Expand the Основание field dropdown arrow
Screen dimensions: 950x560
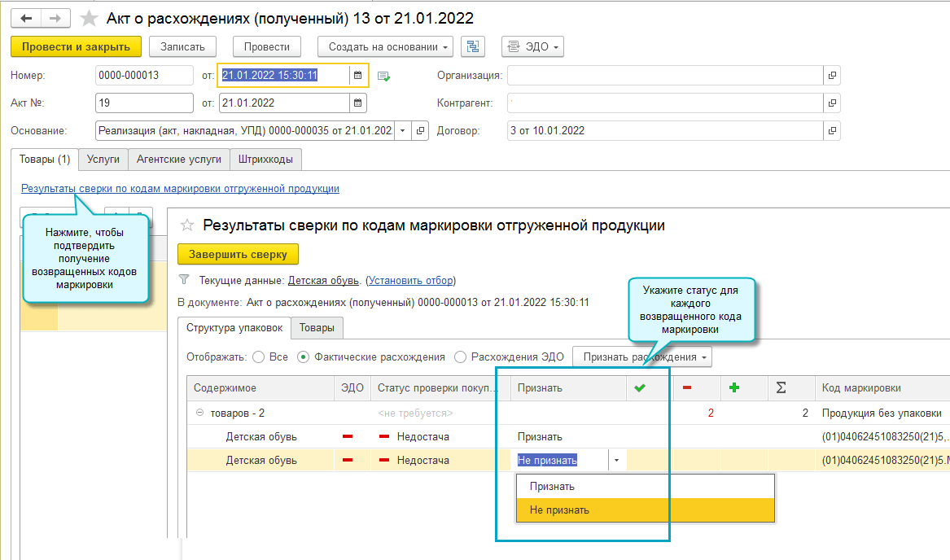(402, 130)
